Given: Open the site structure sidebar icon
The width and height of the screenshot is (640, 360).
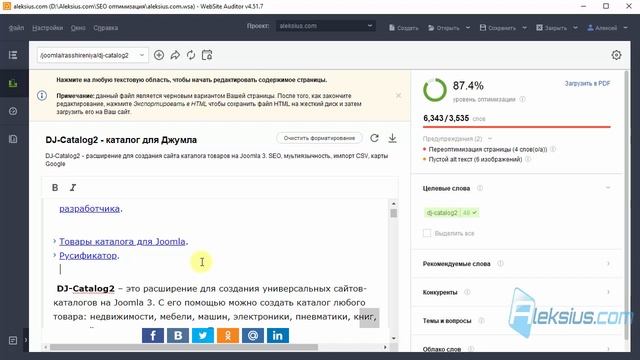Looking at the screenshot, I should pos(13,55).
